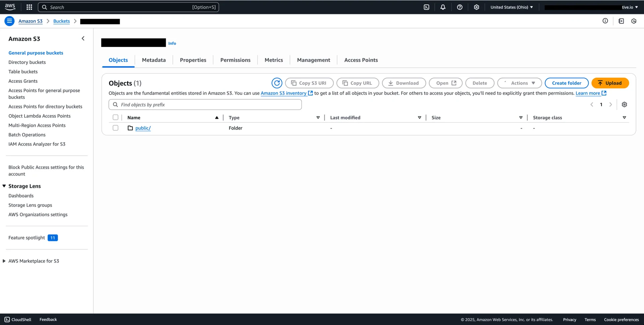Click the AWS logo home icon

click(x=10, y=7)
